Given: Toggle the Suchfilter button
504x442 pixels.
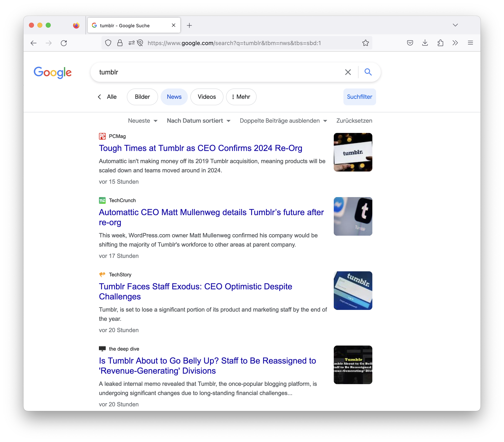Looking at the screenshot, I should point(359,97).
